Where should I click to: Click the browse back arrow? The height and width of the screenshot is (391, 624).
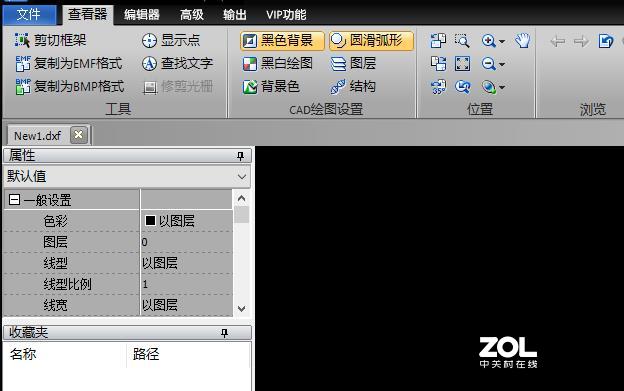(558, 41)
